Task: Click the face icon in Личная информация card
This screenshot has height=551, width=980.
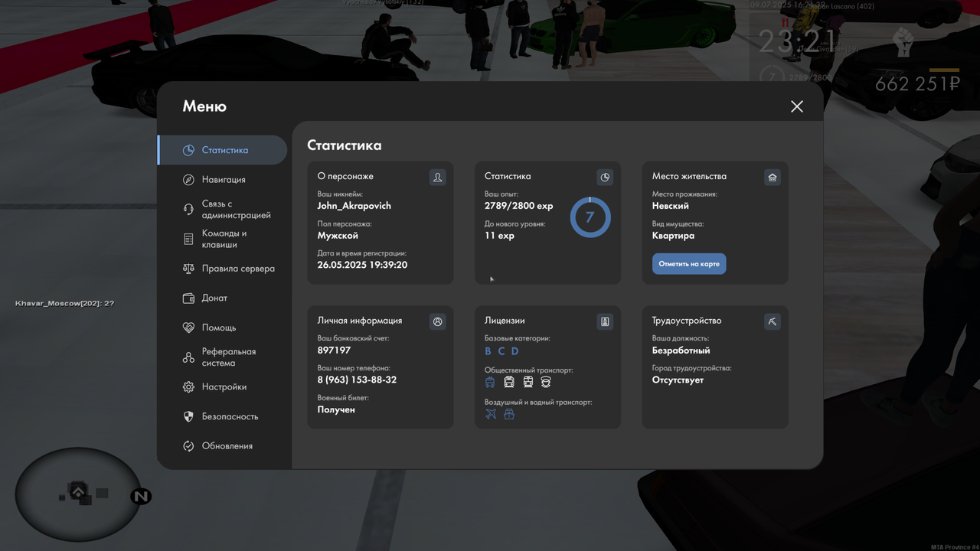Action: pos(437,321)
